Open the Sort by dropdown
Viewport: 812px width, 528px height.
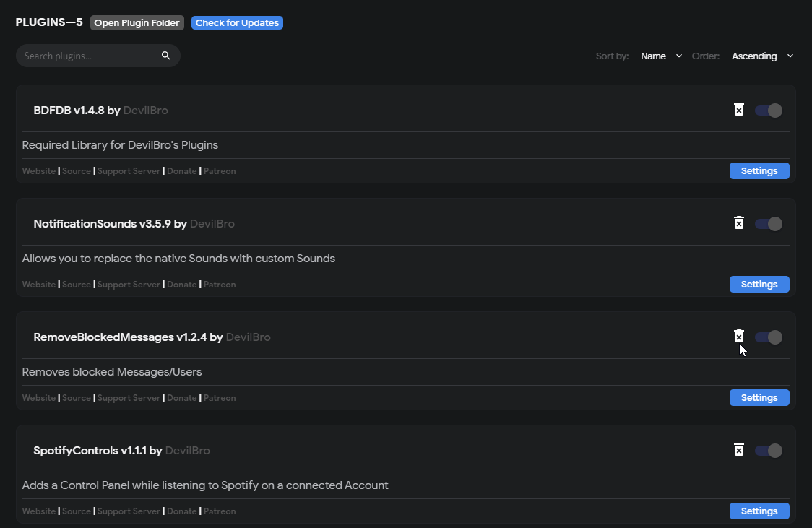(660, 56)
